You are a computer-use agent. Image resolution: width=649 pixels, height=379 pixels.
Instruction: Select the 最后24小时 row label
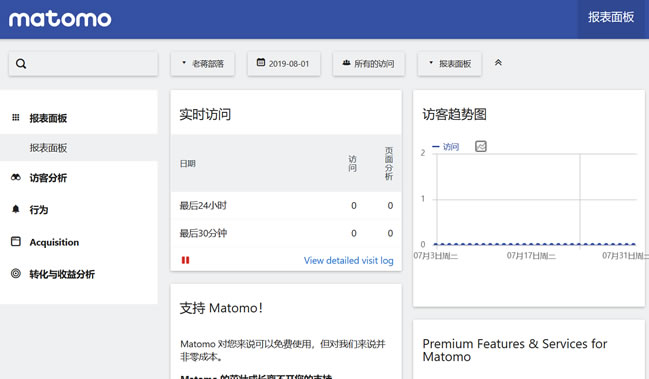pyautogui.click(x=203, y=206)
